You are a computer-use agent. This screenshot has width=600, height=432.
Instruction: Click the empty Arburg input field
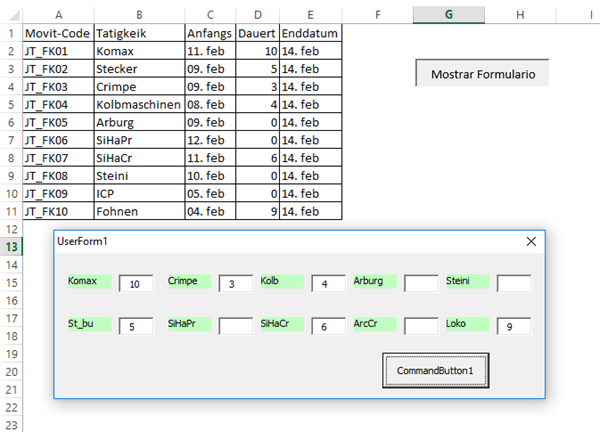point(421,284)
